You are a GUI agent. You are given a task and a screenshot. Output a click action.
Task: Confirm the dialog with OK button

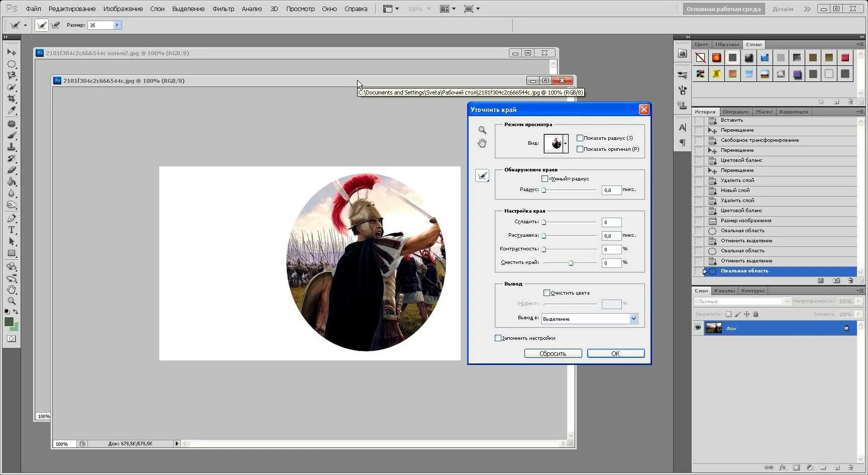pyautogui.click(x=616, y=354)
